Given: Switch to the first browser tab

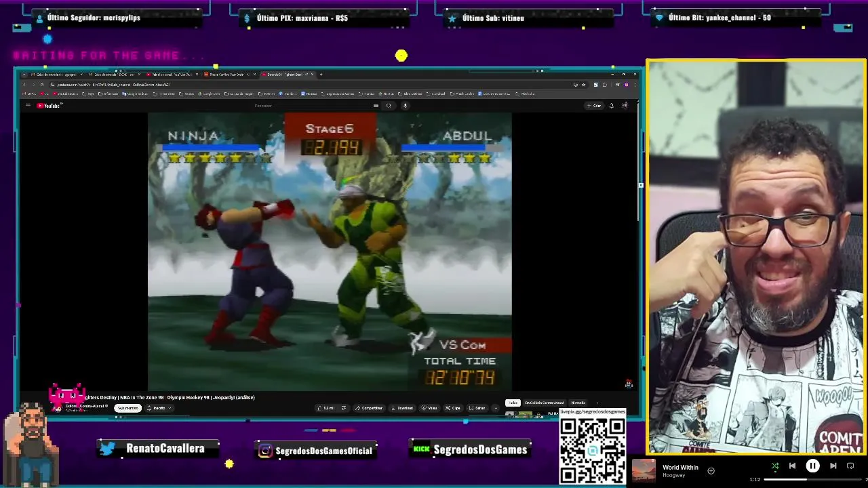Looking at the screenshot, I should (56, 74).
